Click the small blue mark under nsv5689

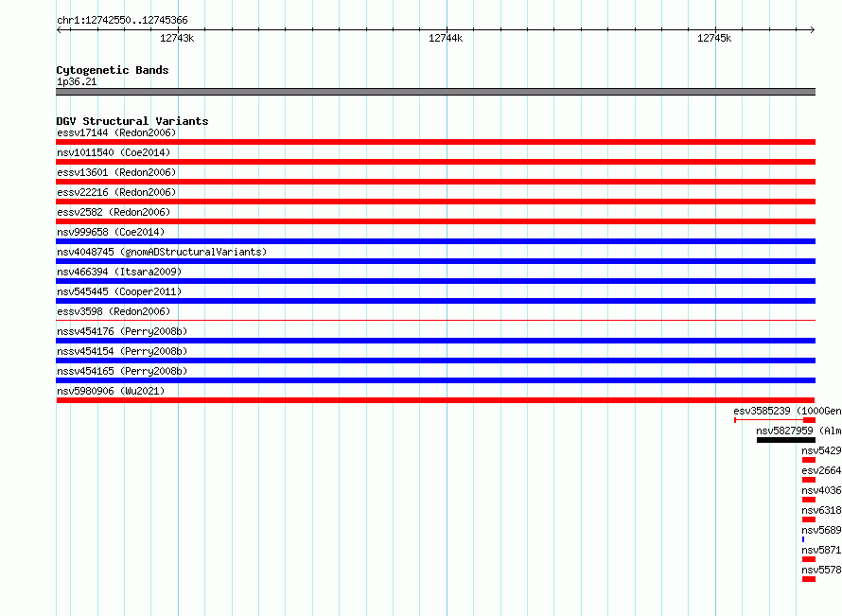(x=803, y=539)
